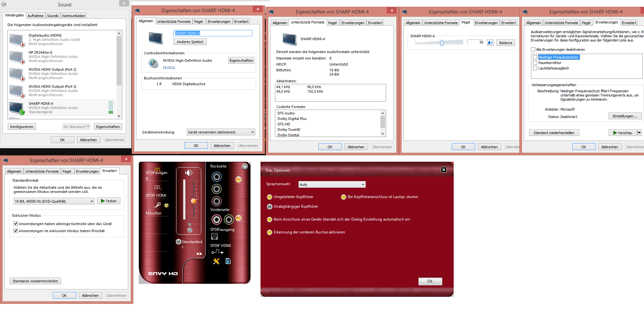Open Unterstützte Formate tab in first properties window
The width and height of the screenshot is (644, 309).
[174, 22]
